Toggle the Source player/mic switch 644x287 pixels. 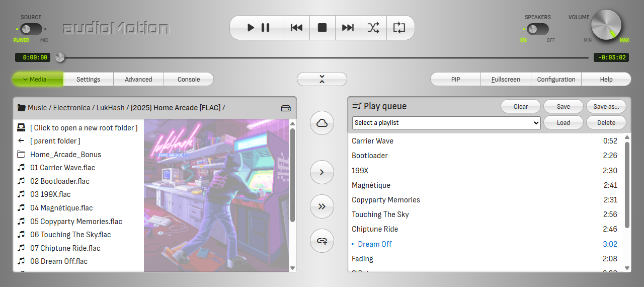tap(31, 29)
